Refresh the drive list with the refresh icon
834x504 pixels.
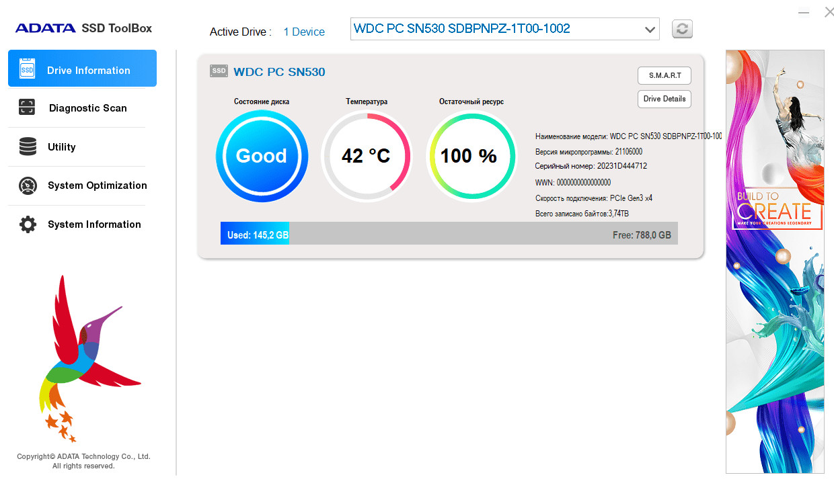point(682,29)
